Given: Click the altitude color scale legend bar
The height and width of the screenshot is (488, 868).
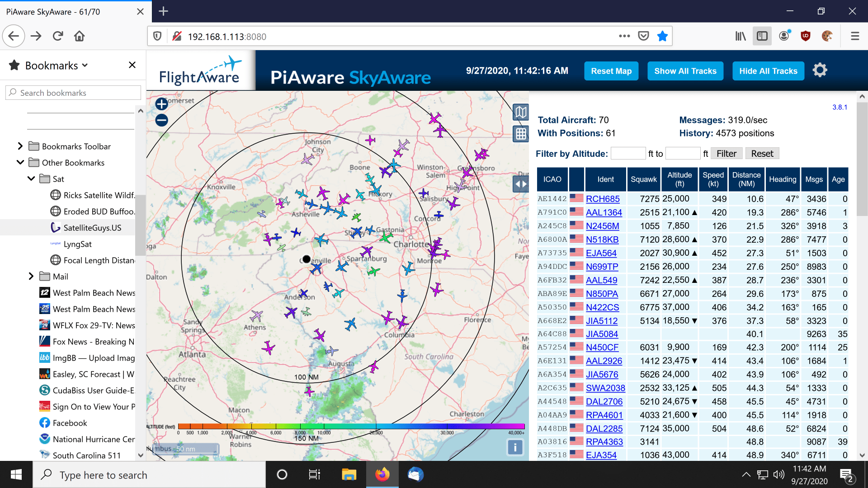Looking at the screenshot, I should coord(351,426).
